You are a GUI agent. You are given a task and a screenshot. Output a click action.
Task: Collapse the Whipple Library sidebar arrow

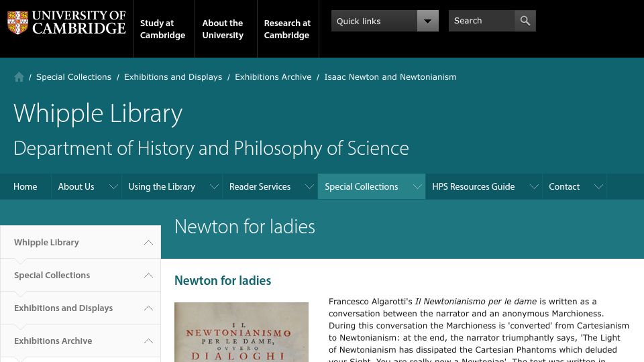click(149, 243)
